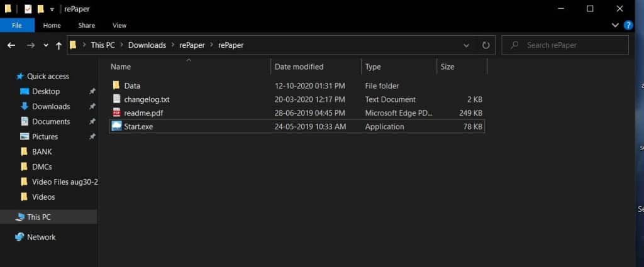Screen dimensions: 644x267
Task: Select 'File folder' type cell
Action: 382,85
